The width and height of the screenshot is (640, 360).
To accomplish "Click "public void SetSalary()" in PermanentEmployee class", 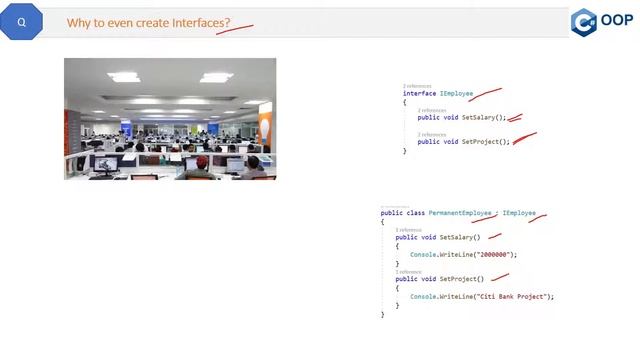I will 438,237.
